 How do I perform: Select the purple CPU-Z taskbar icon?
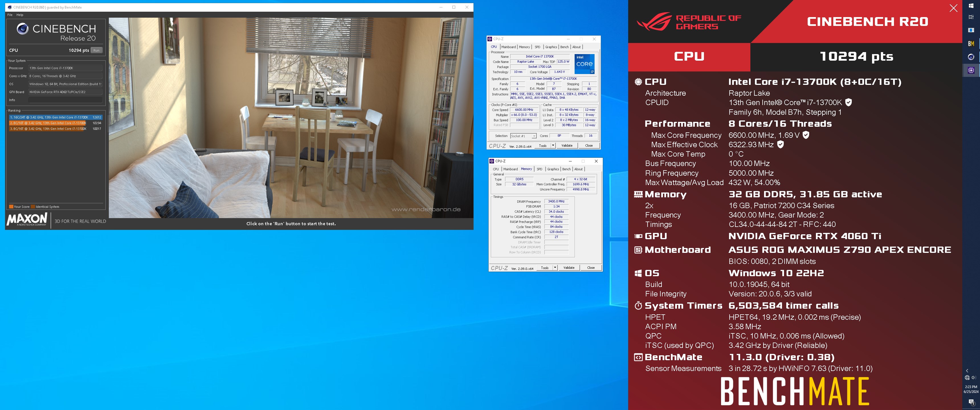click(971, 70)
